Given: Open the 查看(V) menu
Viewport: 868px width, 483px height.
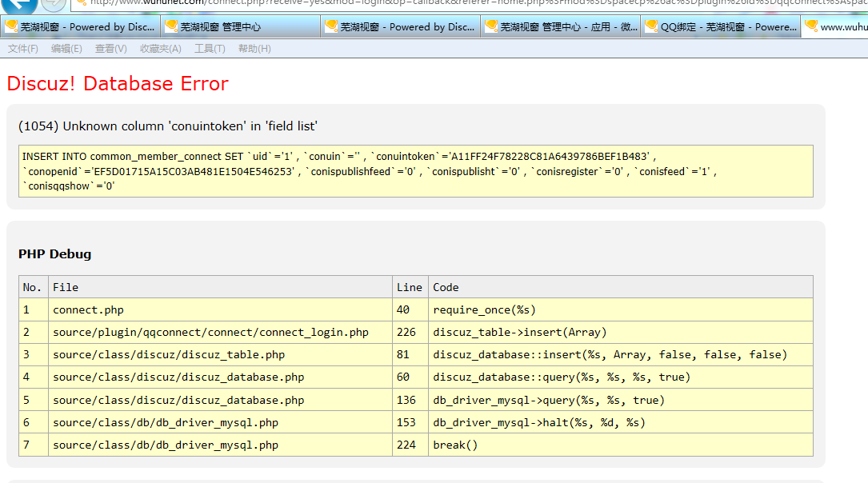Looking at the screenshot, I should (110, 49).
